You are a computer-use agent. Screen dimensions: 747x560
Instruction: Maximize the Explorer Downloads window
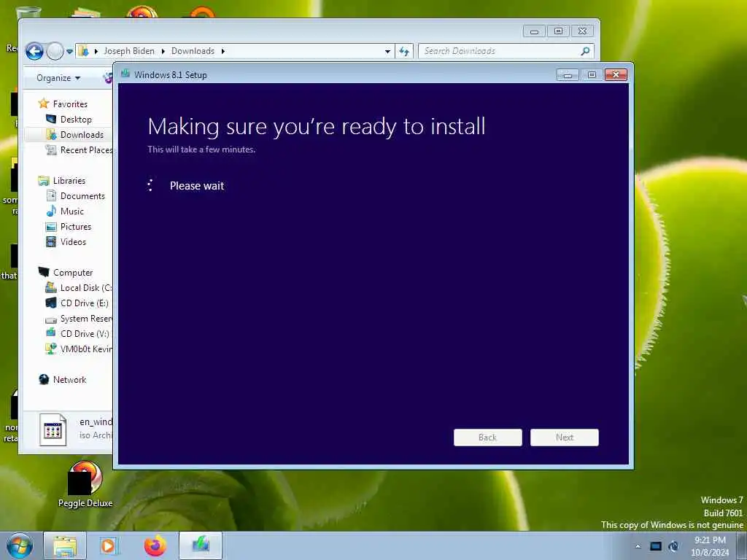(x=558, y=31)
